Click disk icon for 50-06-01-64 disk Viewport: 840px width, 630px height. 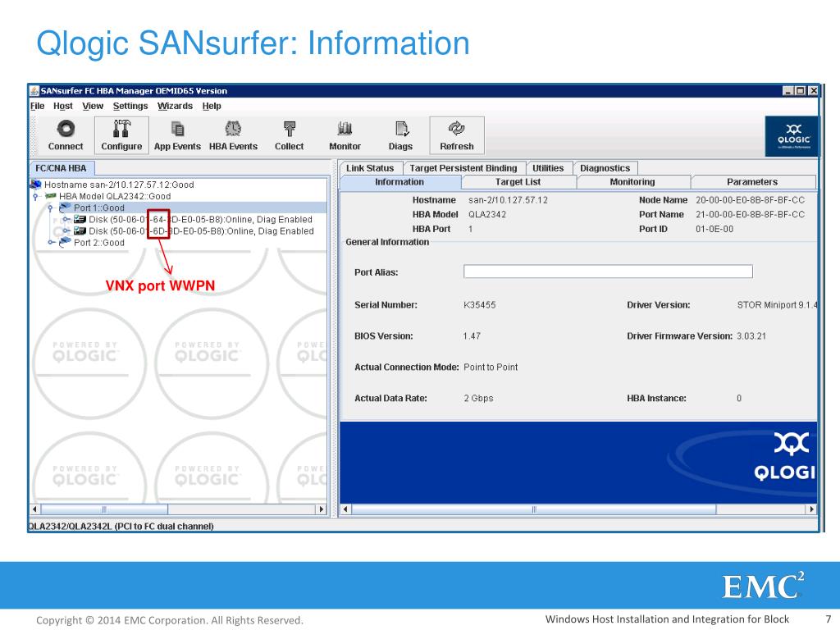pyautogui.click(x=80, y=219)
